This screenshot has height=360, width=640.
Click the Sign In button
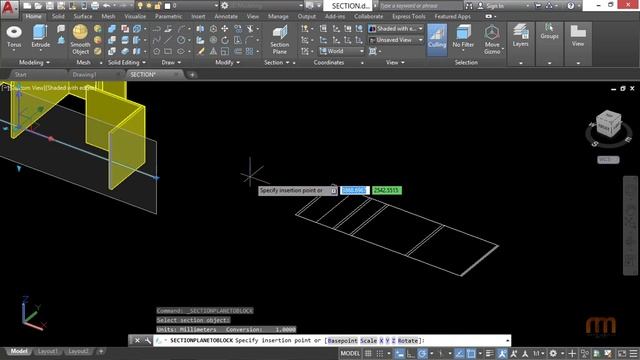pyautogui.click(x=491, y=6)
